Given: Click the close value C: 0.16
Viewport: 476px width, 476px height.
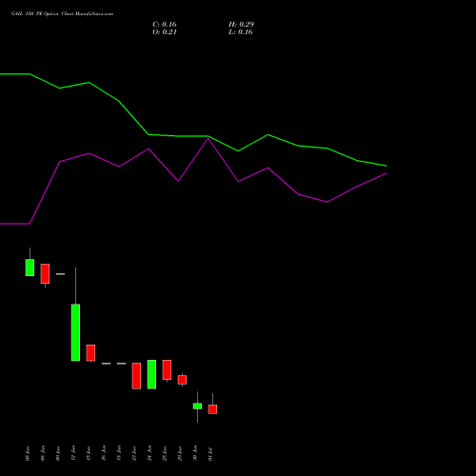Looking at the screenshot, I should coord(165,25).
